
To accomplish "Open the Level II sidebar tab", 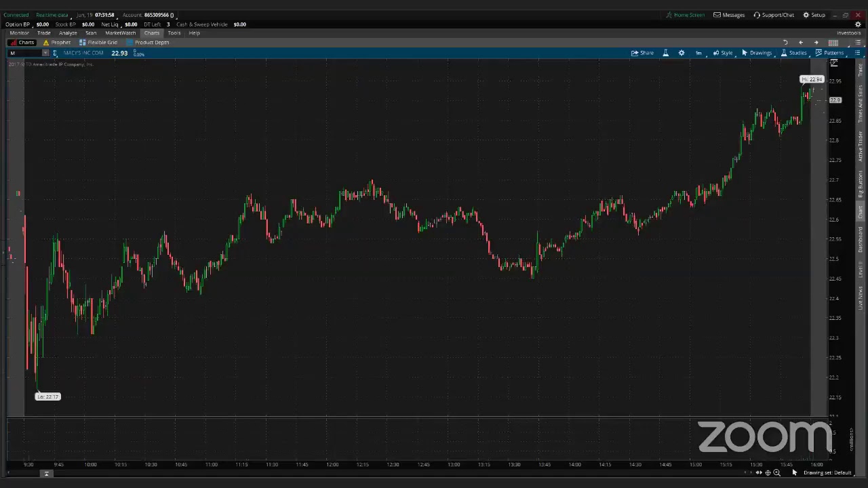I will point(861,269).
